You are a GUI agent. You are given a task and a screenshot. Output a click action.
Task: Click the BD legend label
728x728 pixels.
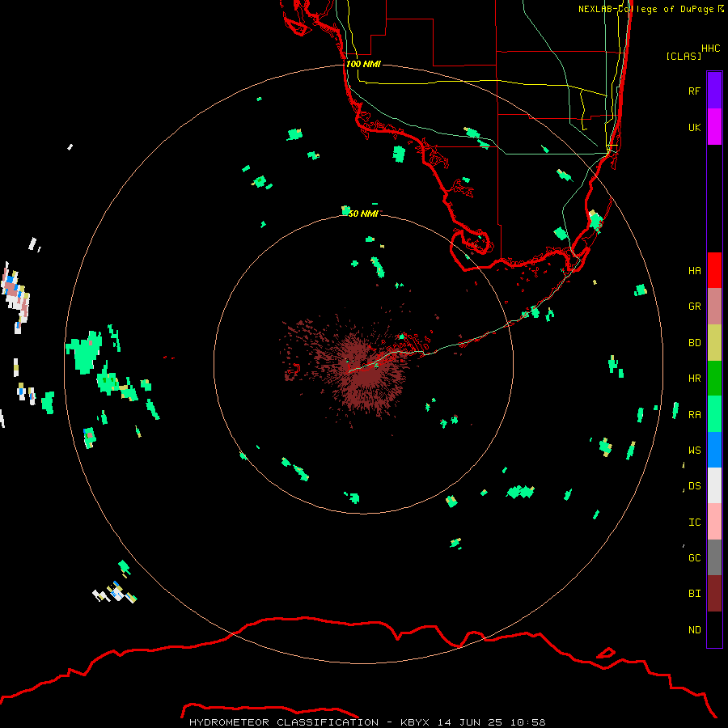coord(694,343)
